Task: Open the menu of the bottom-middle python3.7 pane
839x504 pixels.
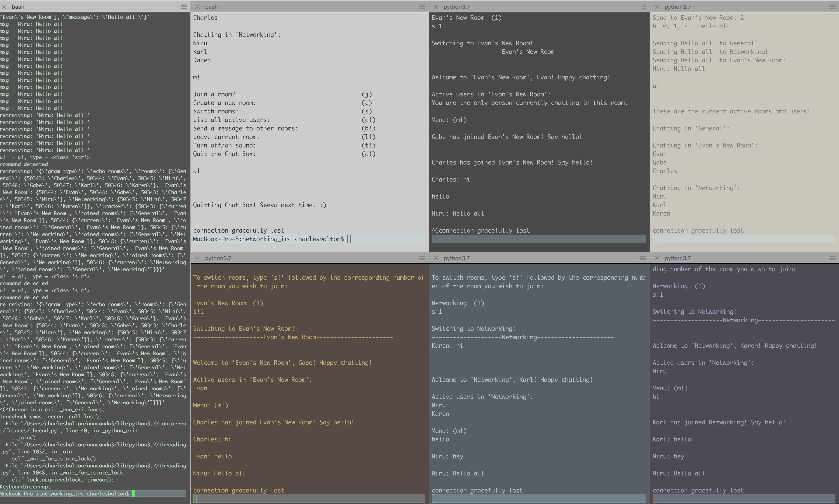Action: [x=422, y=258]
